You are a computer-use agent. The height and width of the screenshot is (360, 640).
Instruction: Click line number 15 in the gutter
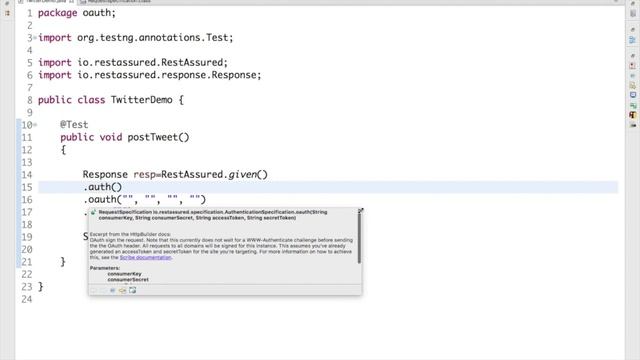pyautogui.click(x=27, y=187)
